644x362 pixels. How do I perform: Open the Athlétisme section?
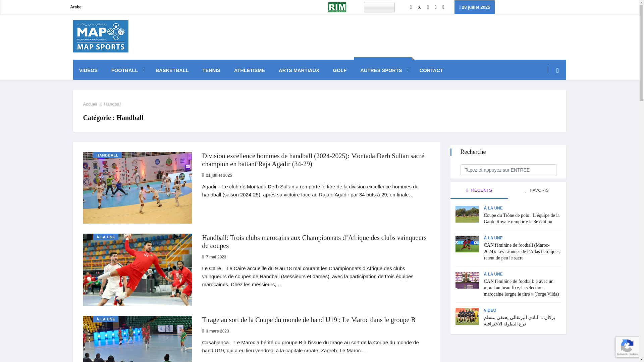click(x=250, y=70)
